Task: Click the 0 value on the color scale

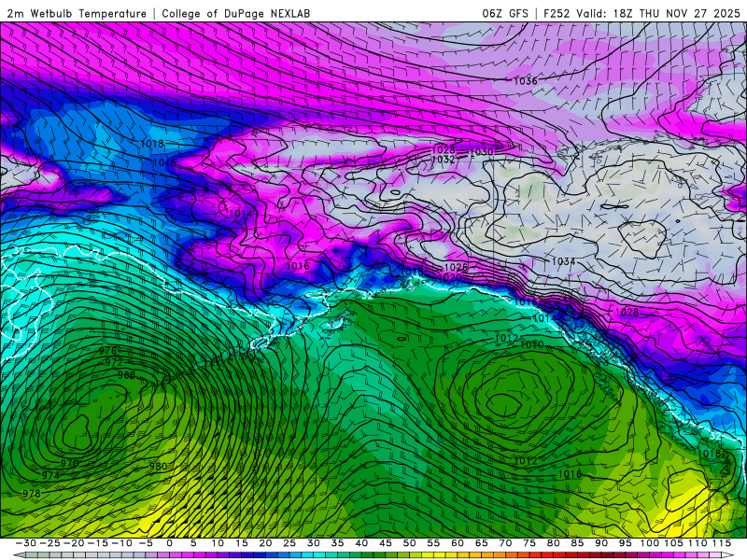Action: pyautogui.click(x=170, y=543)
